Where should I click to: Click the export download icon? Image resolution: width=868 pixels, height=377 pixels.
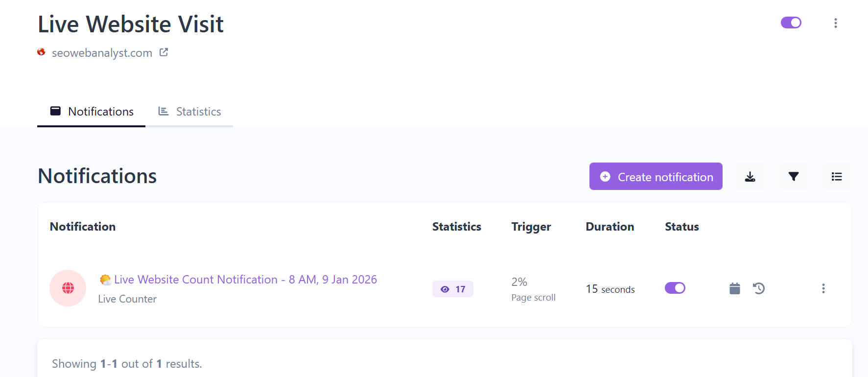coord(750,177)
